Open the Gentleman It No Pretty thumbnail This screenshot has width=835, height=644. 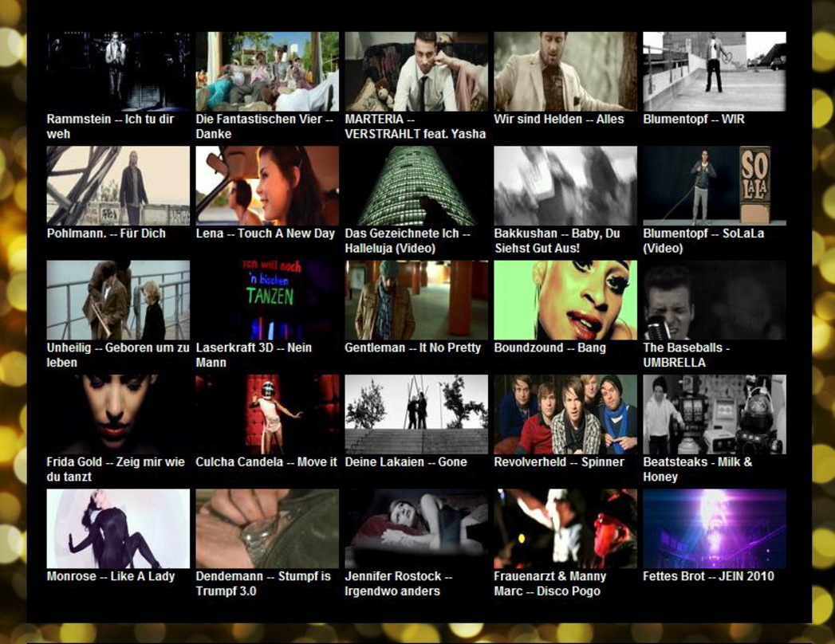(416, 300)
